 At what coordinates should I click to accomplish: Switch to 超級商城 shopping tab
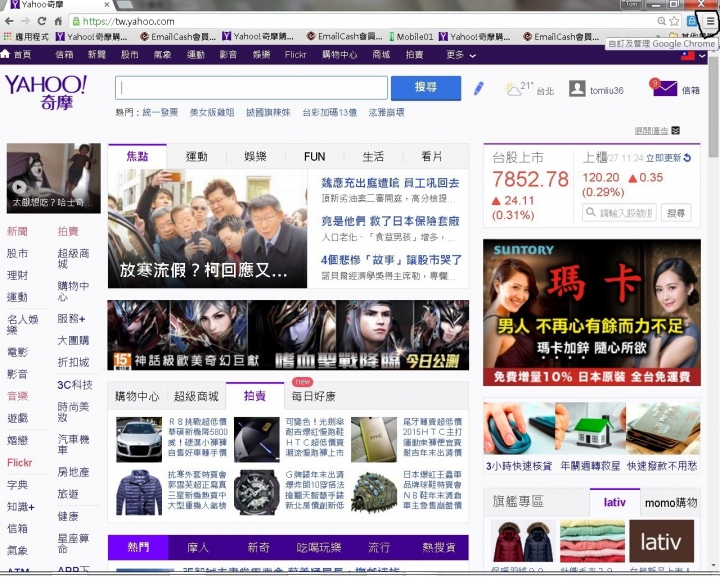(196, 396)
